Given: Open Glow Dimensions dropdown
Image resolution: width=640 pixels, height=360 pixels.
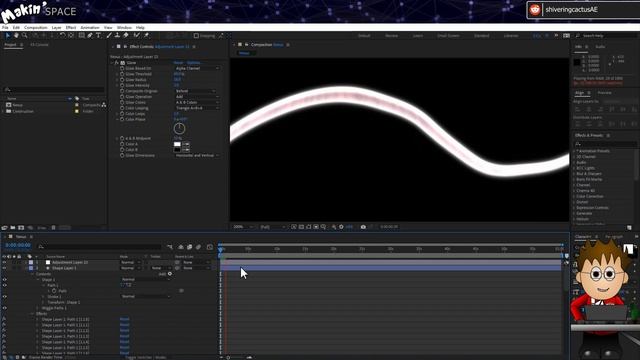Looking at the screenshot, I should coord(197,156).
